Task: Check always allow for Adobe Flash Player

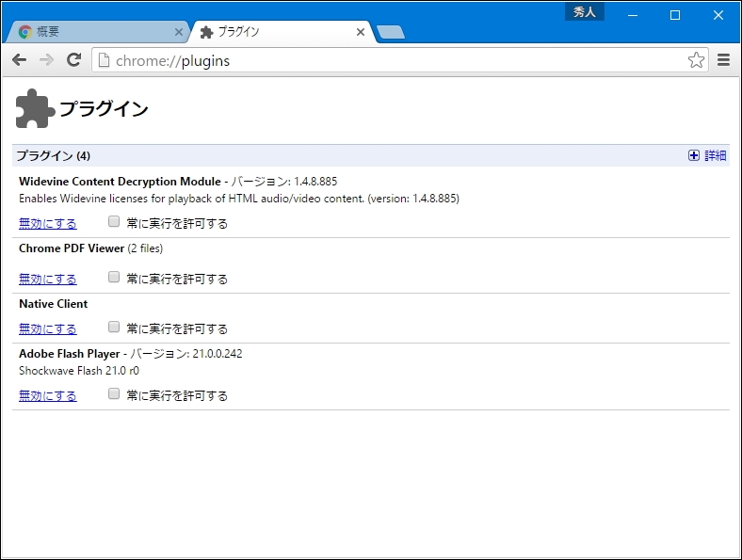Action: tap(114, 393)
